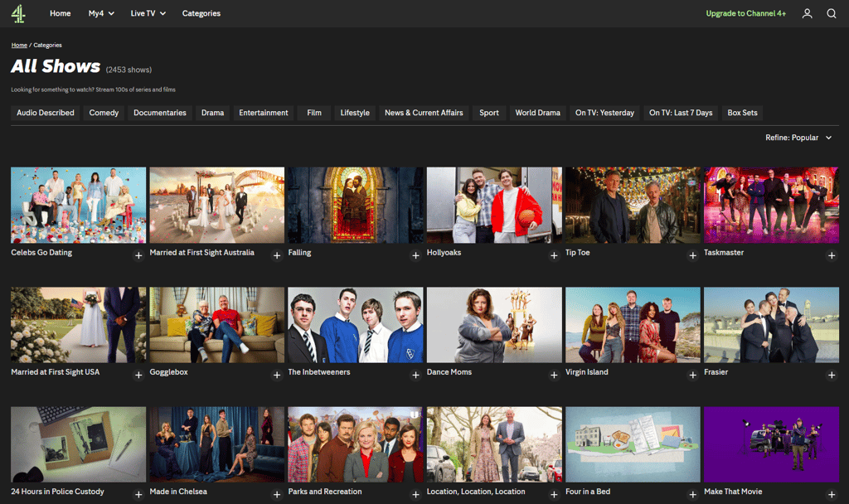The image size is (849, 504).
Task: Click Upgrade to Channel 4+ link
Action: tap(745, 13)
